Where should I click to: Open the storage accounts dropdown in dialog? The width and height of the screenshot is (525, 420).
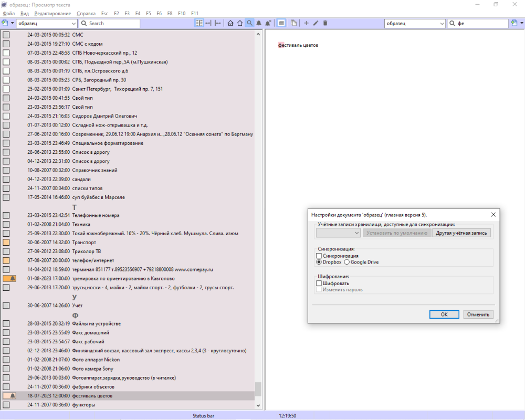click(x=338, y=233)
